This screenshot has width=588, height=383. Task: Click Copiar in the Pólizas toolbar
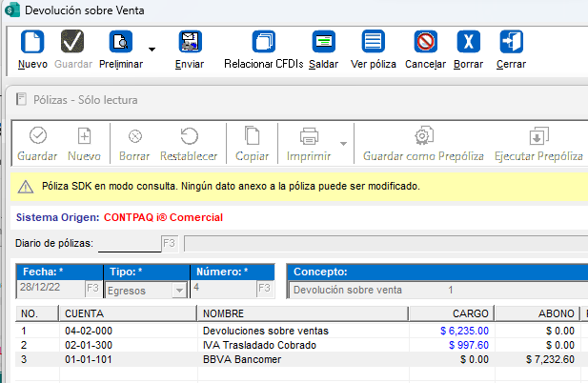click(252, 143)
